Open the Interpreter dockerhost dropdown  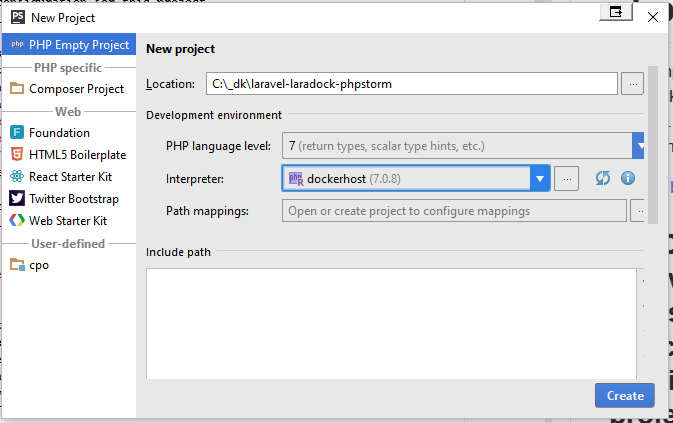415,178
